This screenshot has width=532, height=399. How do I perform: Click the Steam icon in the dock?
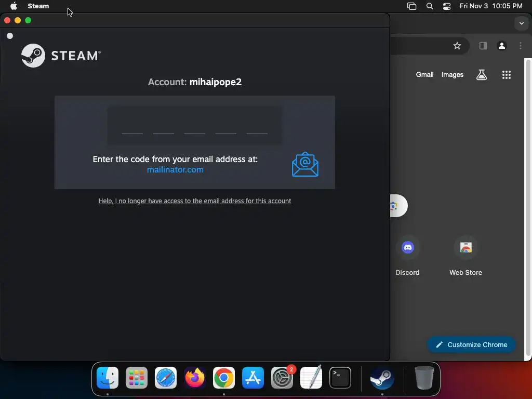(x=382, y=378)
